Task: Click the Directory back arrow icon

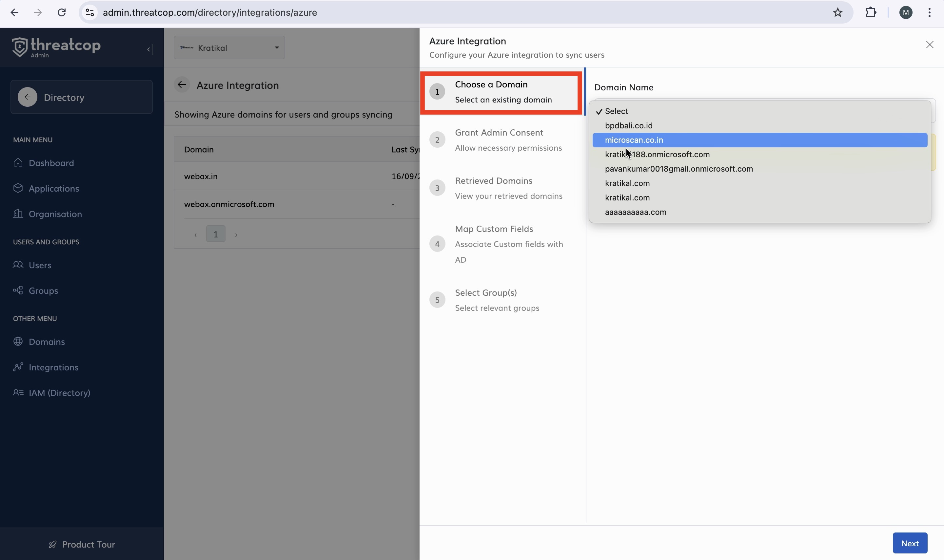Action: [27, 97]
